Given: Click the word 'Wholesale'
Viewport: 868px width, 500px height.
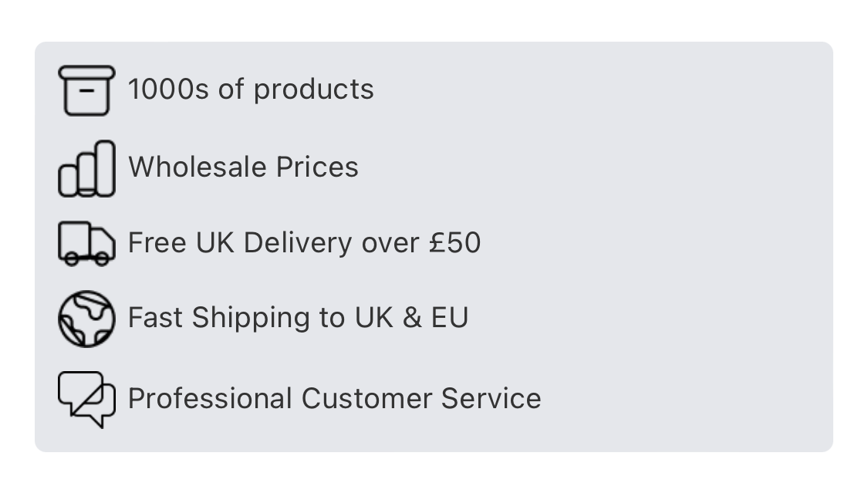Looking at the screenshot, I should [197, 167].
